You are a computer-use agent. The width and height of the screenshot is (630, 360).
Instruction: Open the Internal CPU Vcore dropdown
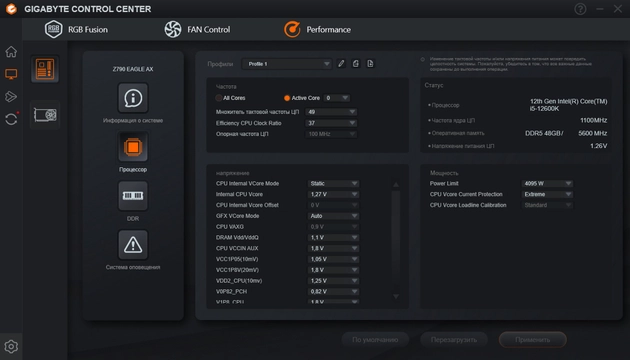click(x=333, y=194)
